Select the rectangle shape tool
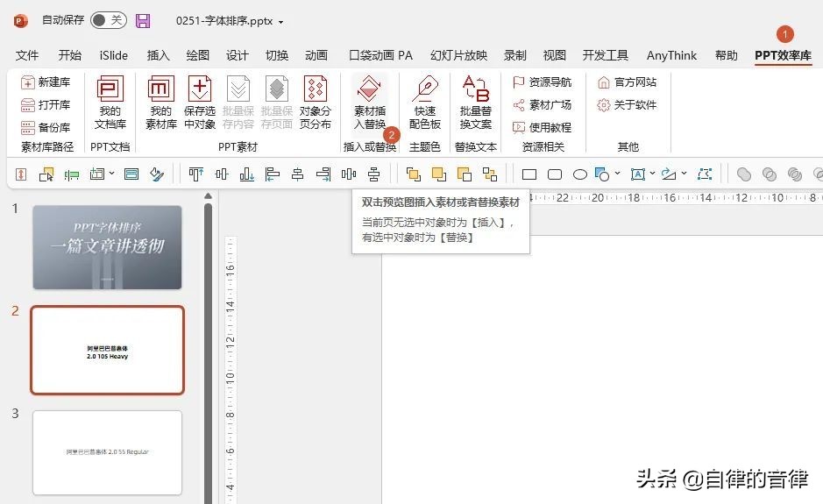 coord(529,174)
